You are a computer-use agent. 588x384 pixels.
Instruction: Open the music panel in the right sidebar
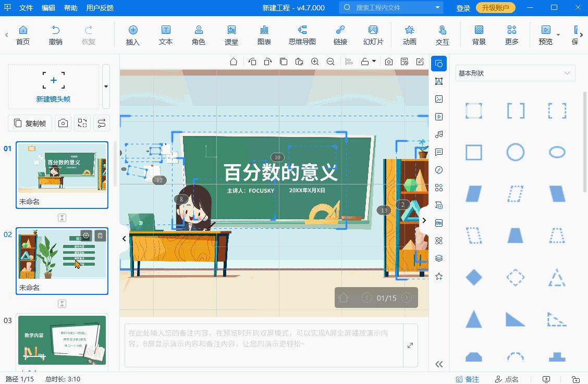(x=439, y=134)
